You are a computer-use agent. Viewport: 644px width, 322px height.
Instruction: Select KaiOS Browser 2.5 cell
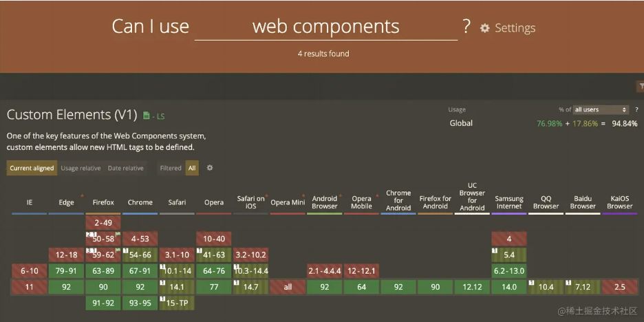click(x=620, y=287)
